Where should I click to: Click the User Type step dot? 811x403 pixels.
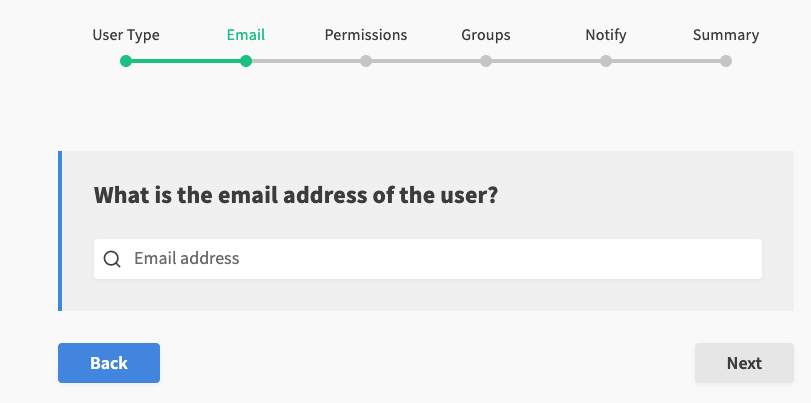(x=126, y=61)
